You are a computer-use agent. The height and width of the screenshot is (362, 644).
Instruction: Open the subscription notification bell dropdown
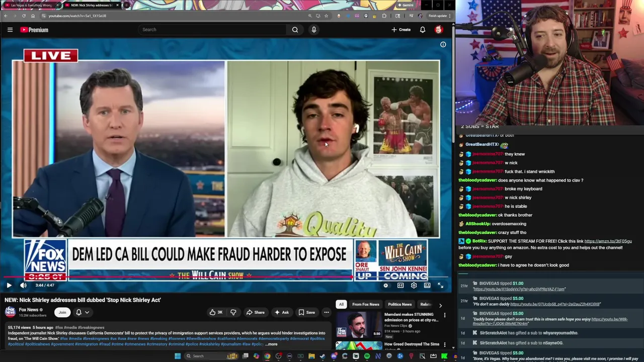tap(83, 312)
